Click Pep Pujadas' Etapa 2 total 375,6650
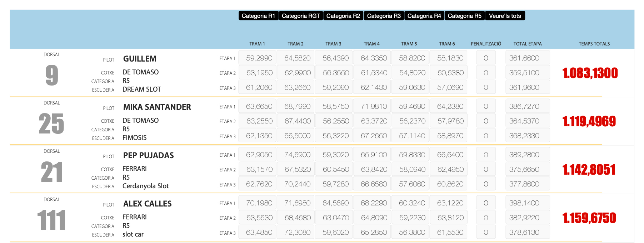The image size is (644, 243). [527, 169]
